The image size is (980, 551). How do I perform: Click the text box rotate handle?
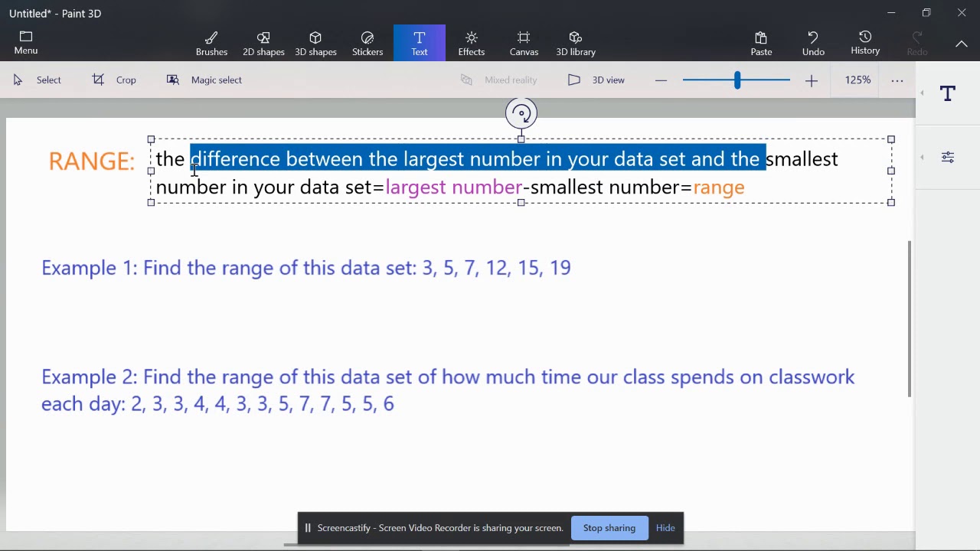[x=521, y=114]
